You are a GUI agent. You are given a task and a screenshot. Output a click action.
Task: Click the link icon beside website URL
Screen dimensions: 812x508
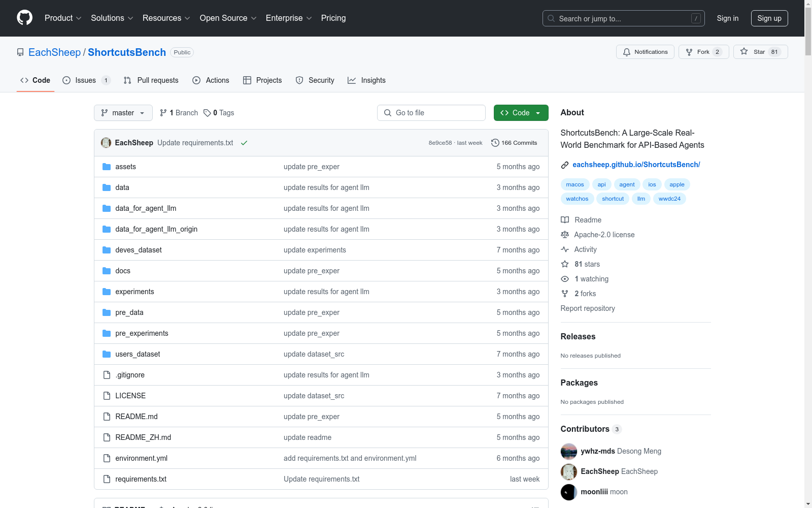(565, 165)
